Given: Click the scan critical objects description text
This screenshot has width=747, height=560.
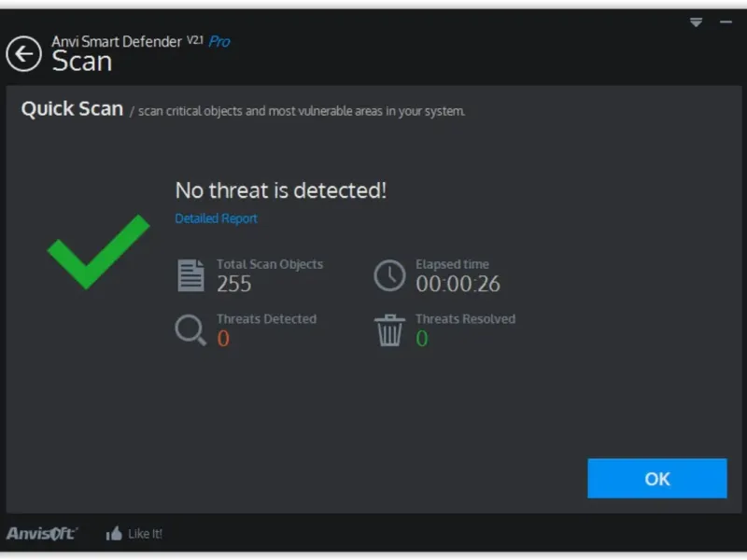Looking at the screenshot, I should coord(301,111).
